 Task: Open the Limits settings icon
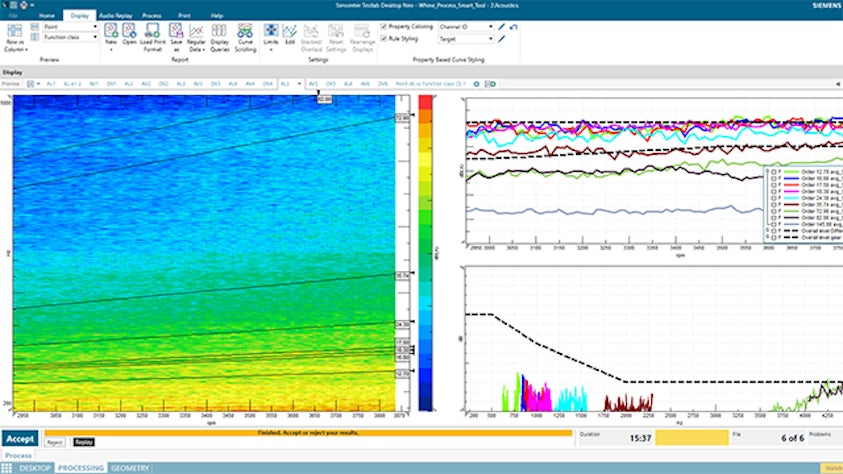[x=271, y=31]
